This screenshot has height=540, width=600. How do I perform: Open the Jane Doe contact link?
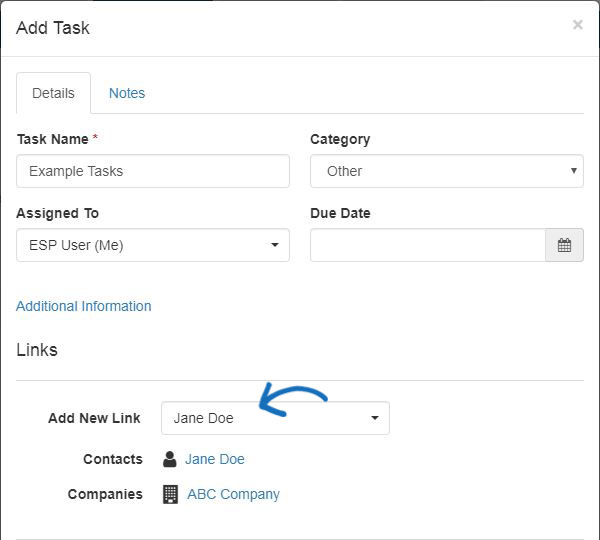coord(215,459)
